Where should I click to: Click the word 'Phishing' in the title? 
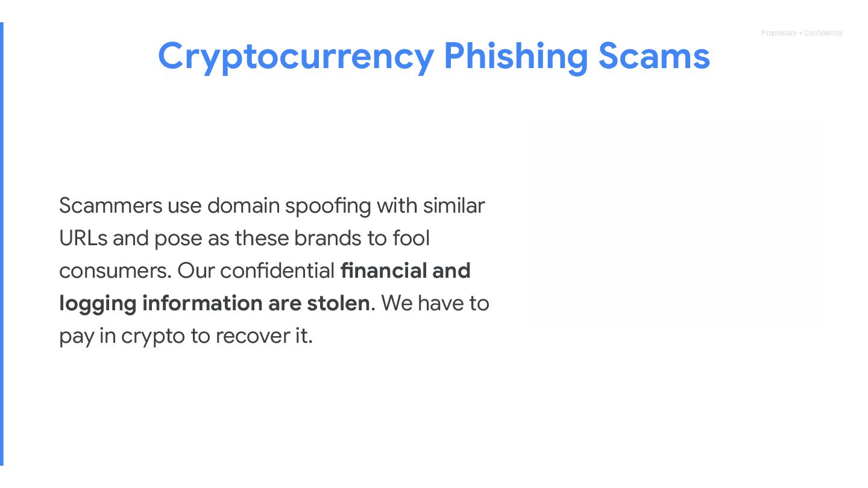click(x=515, y=57)
